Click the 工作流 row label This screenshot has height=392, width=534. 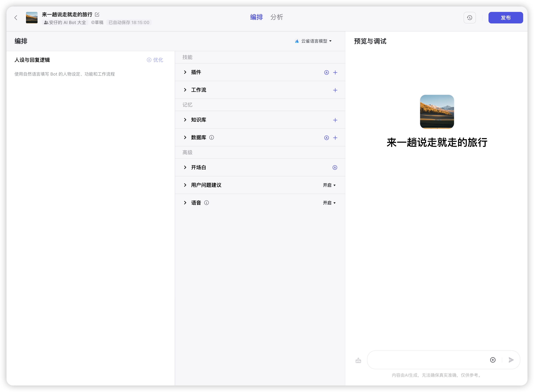pyautogui.click(x=199, y=90)
